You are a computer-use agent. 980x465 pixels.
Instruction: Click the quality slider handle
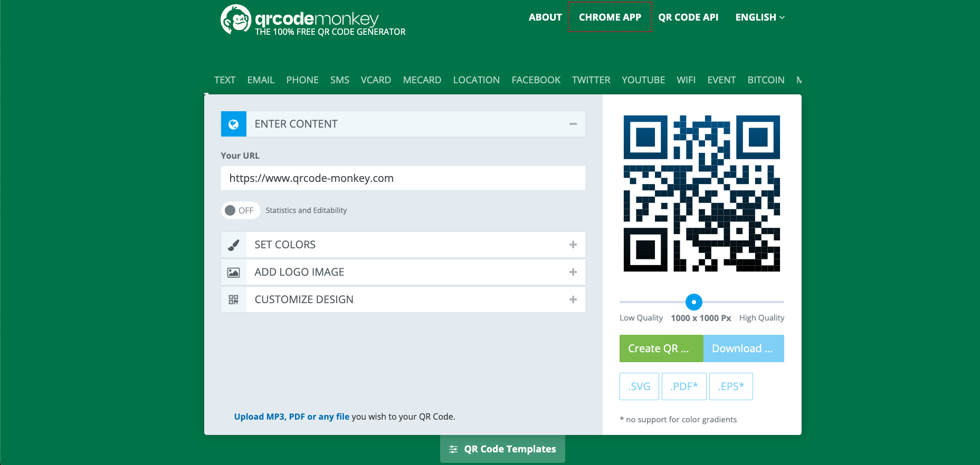[694, 302]
